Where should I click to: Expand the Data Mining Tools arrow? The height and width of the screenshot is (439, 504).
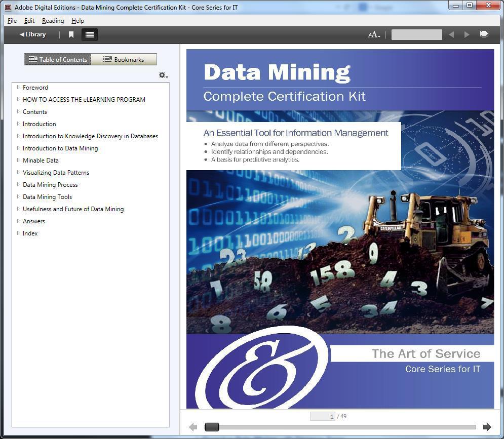click(x=18, y=196)
